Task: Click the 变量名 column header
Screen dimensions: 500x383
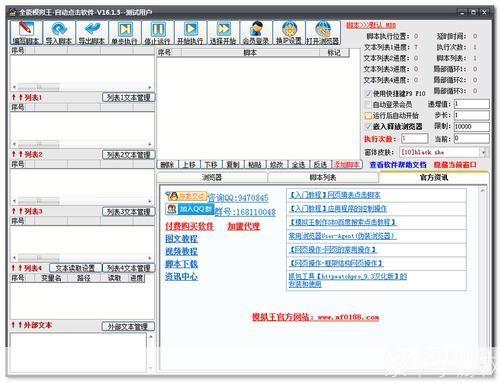Action: 51,278
